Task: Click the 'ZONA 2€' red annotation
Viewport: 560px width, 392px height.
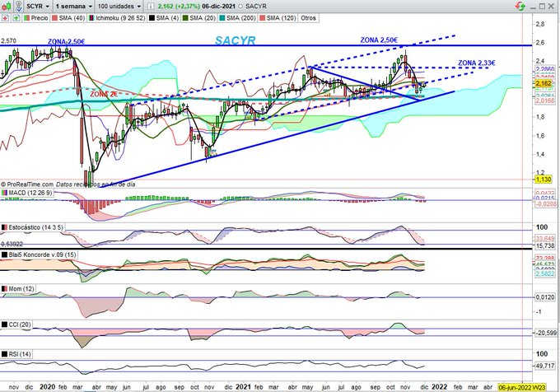Action: [104, 94]
